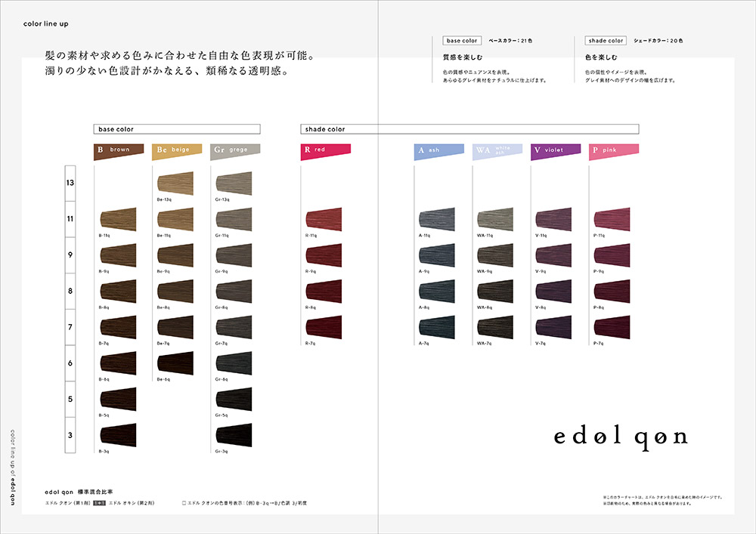Screen dimensions: 756x534
Task: Click the Gr-6q grege swatch
Action: tap(234, 363)
